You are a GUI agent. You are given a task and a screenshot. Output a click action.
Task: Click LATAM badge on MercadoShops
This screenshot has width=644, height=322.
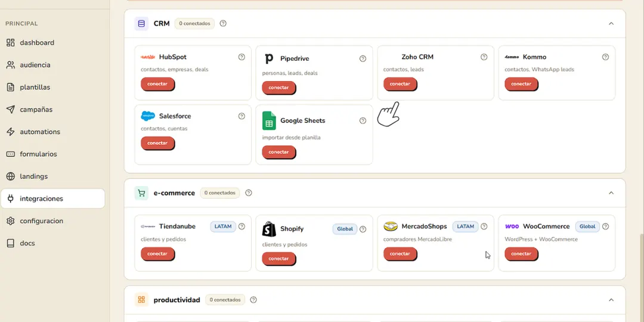click(465, 227)
